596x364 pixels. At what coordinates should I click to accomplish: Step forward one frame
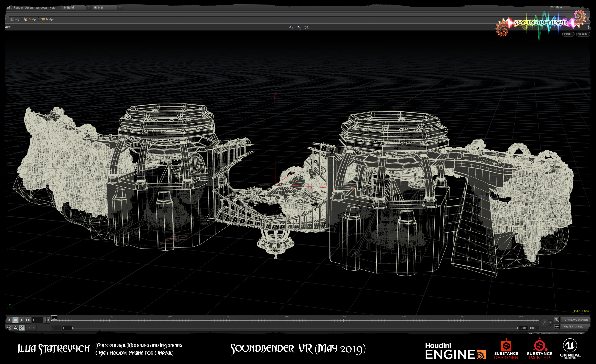tap(48, 320)
